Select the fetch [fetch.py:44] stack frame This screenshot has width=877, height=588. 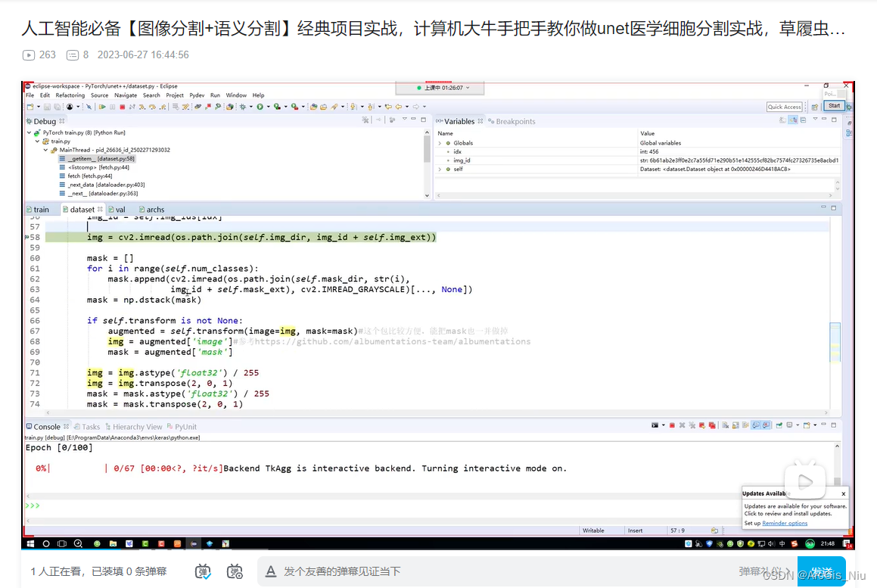click(x=86, y=176)
